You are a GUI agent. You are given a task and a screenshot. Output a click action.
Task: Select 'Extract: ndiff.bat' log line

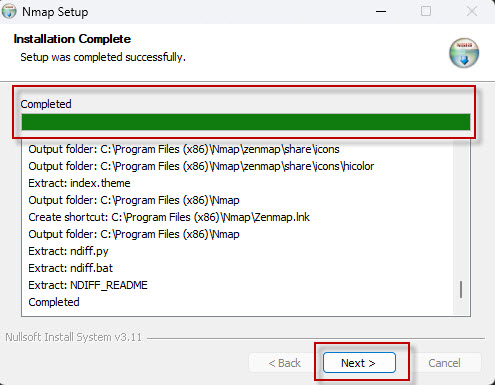[x=71, y=268]
